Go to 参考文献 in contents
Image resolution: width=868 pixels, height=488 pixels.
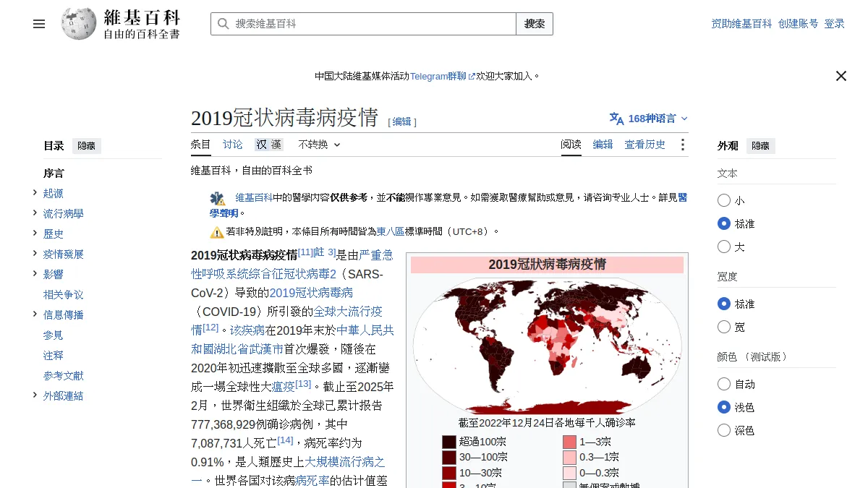[x=64, y=376]
